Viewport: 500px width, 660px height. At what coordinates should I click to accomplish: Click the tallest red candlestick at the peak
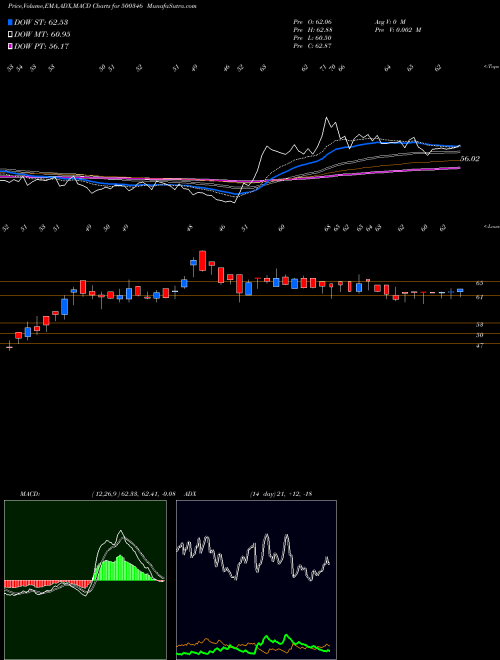[x=202, y=261]
